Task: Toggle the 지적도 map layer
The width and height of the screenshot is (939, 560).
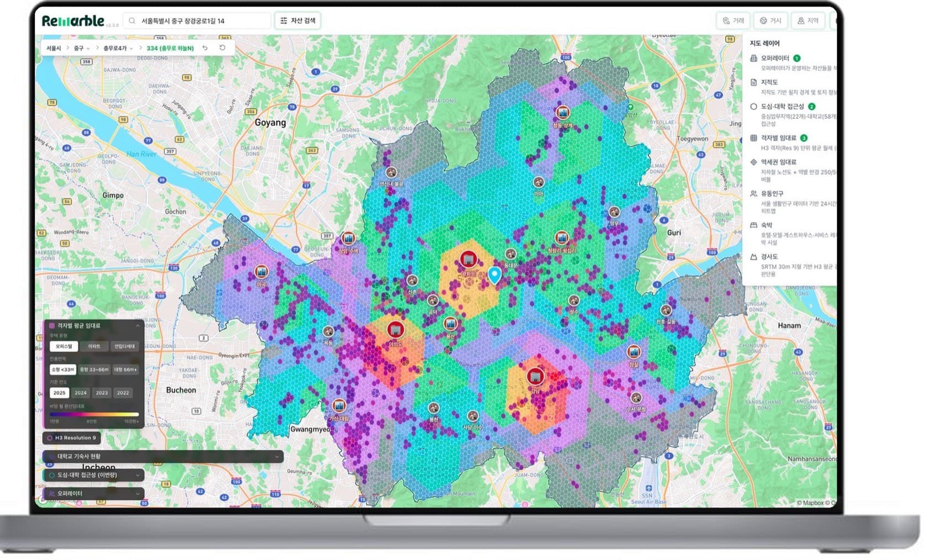Action: click(x=792, y=87)
